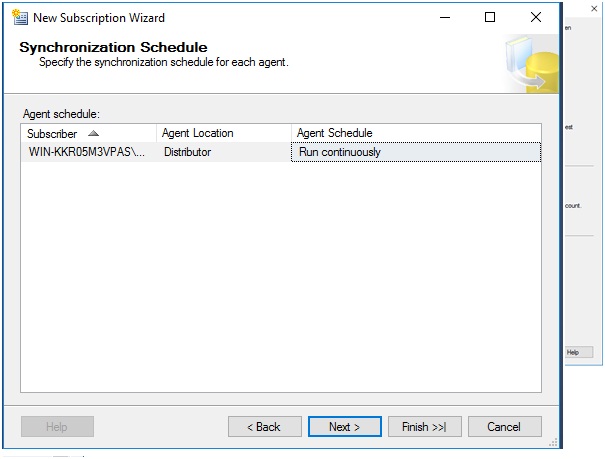Click the New Subscription Wizard title icon
Viewport: 605px width, 459px height.
[x=18, y=17]
